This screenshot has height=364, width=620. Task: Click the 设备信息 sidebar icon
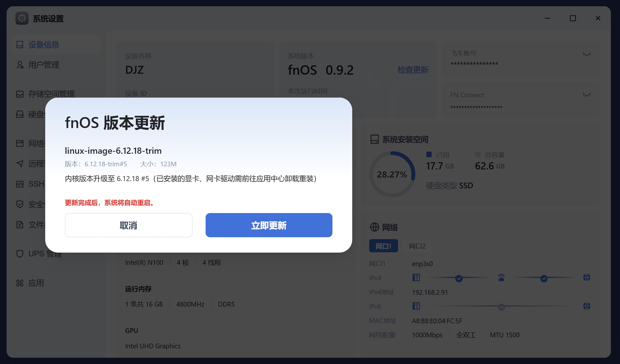(x=20, y=45)
